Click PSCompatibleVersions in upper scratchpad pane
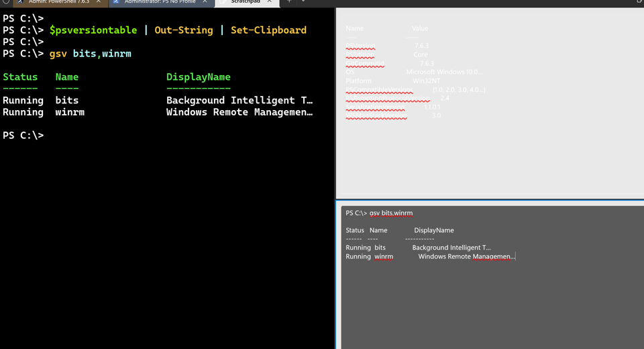This screenshot has width=644, height=349. pos(379,90)
